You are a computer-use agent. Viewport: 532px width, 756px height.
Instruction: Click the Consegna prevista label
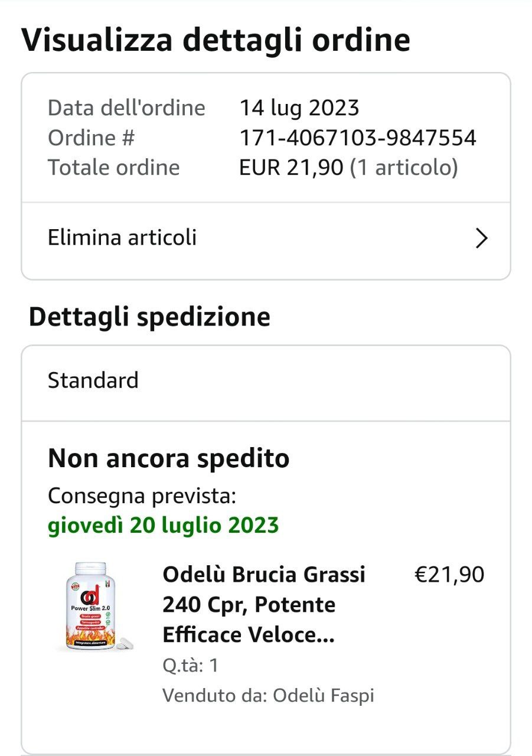(x=142, y=496)
